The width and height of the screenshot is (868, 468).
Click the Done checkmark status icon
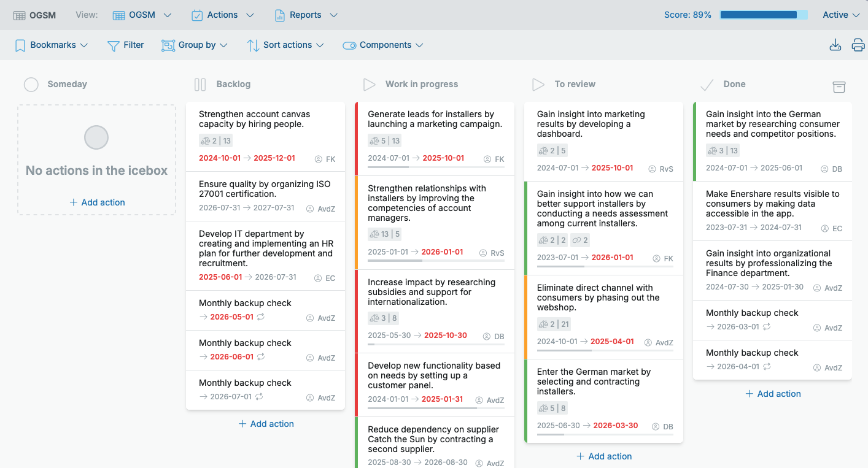707,85
